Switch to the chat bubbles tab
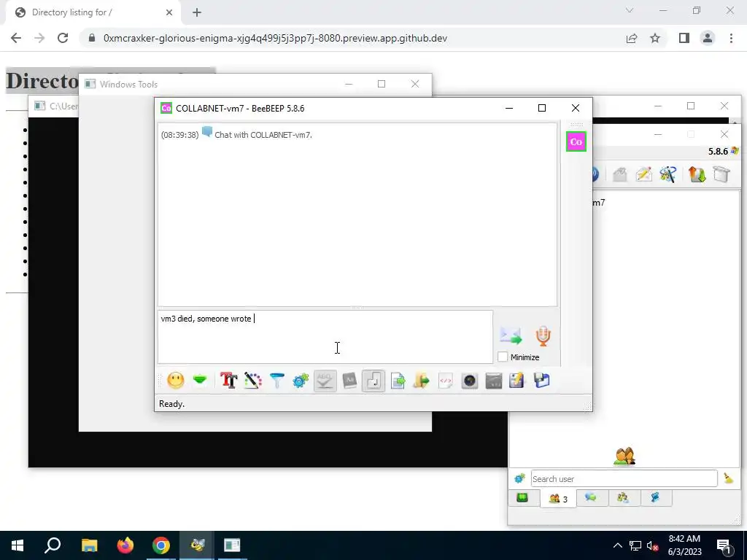Image resolution: width=747 pixels, height=560 pixels. point(591,497)
